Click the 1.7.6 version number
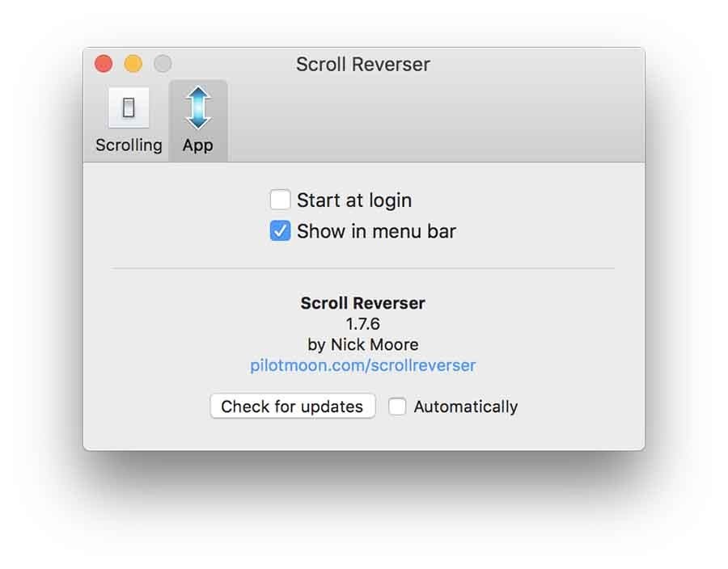728x569 pixels. pos(362,324)
